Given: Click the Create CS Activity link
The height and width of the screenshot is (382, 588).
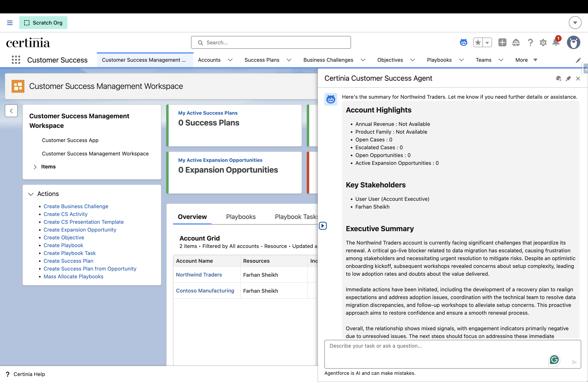Looking at the screenshot, I should pyautogui.click(x=65, y=214).
